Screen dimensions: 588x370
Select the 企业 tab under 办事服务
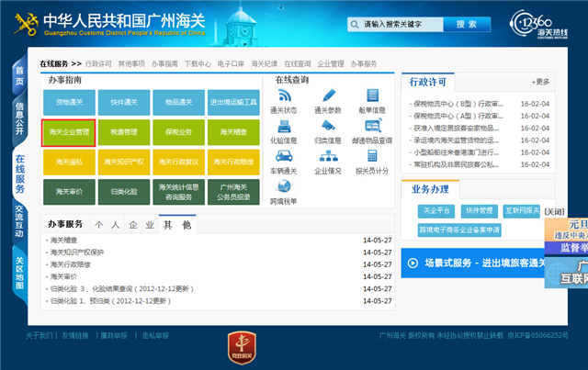click(141, 225)
